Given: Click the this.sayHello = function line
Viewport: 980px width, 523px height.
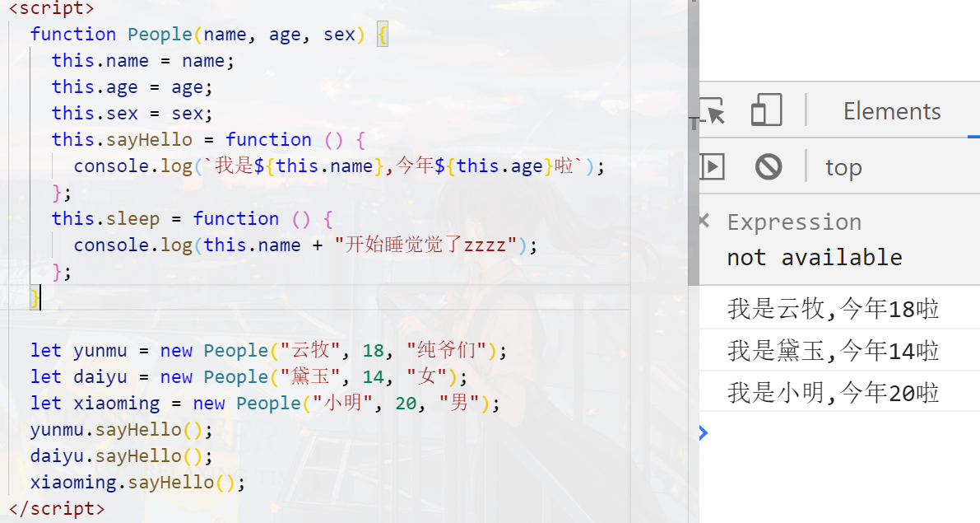Looking at the screenshot, I should pyautogui.click(x=208, y=139).
